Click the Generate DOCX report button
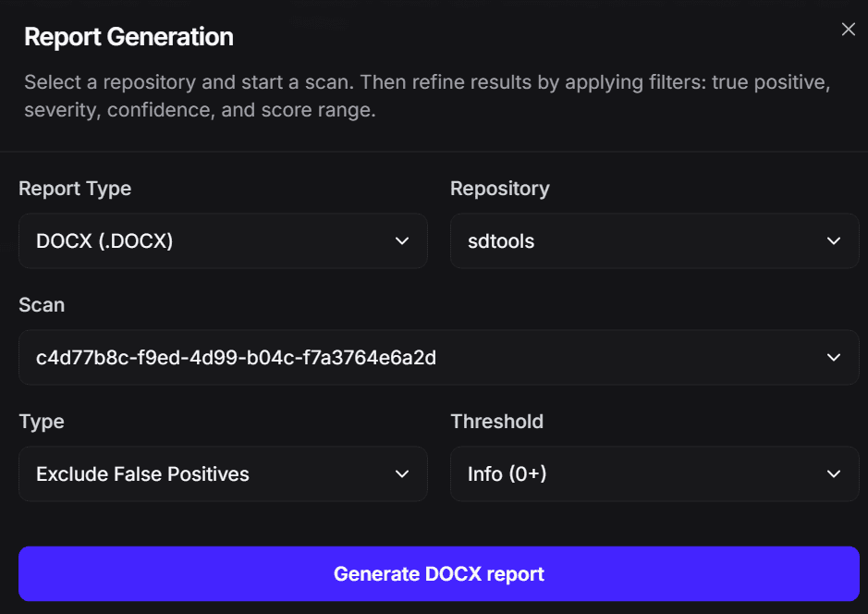Screen dimensions: 868x614 click(x=438, y=574)
